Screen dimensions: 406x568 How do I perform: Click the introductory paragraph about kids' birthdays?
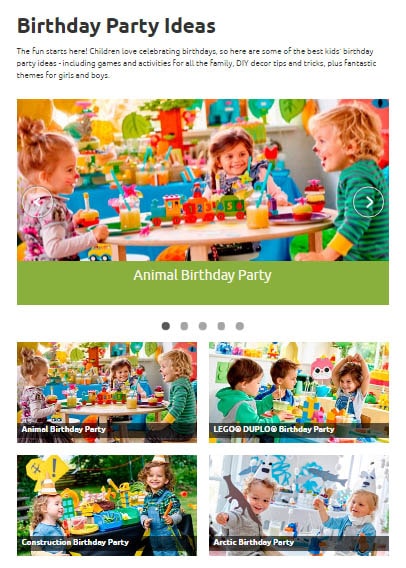[196, 63]
